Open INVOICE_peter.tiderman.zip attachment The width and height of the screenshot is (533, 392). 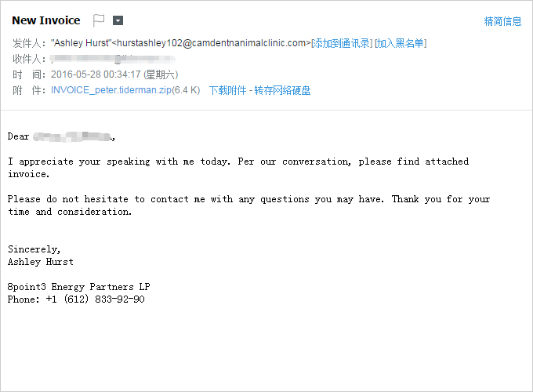pyautogui.click(x=111, y=90)
